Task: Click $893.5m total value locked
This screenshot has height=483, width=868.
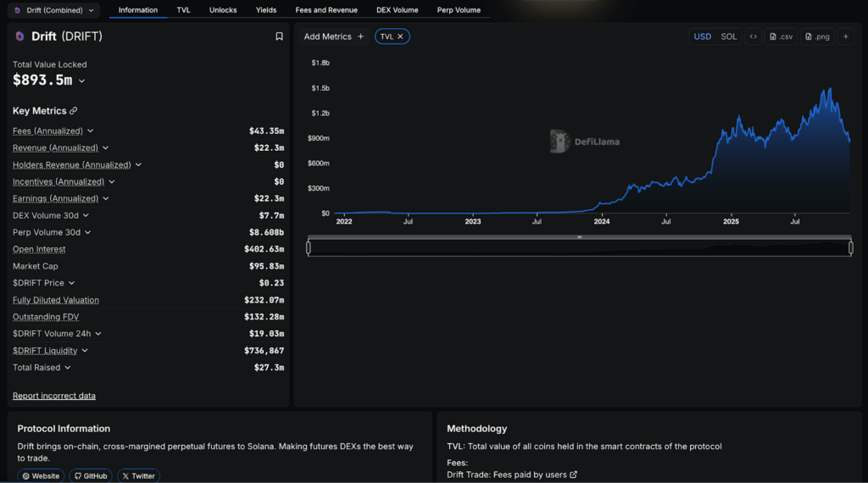Action: point(42,80)
